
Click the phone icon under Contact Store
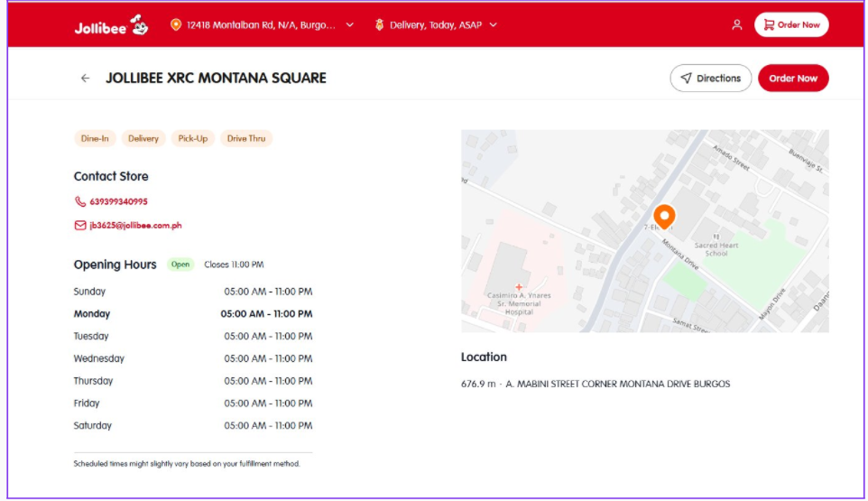(80, 202)
